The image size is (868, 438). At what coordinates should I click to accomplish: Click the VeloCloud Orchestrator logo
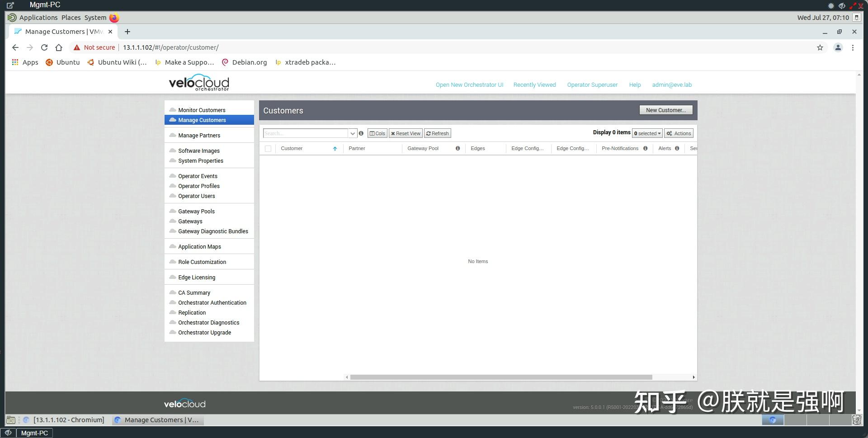click(x=198, y=83)
